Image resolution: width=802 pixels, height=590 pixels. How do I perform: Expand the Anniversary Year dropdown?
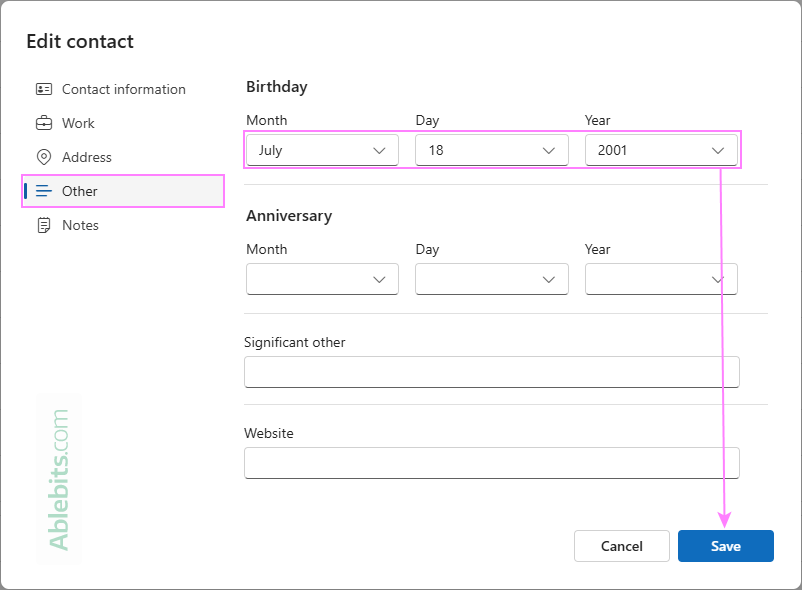pyautogui.click(x=661, y=279)
